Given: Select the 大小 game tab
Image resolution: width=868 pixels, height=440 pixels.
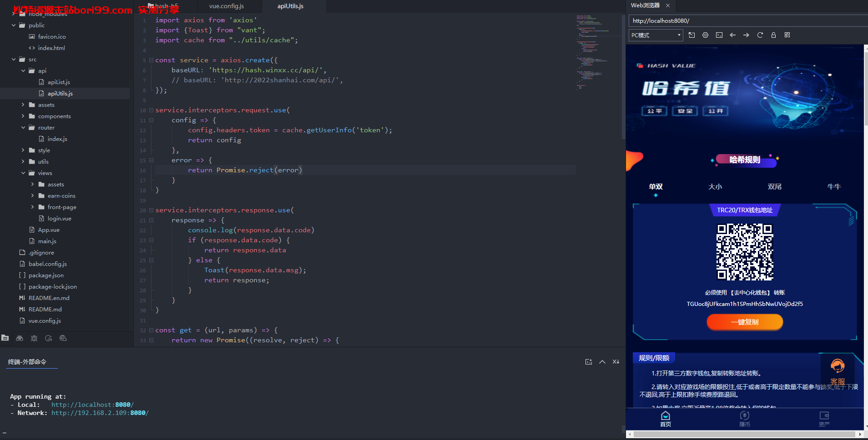Looking at the screenshot, I should point(715,187).
